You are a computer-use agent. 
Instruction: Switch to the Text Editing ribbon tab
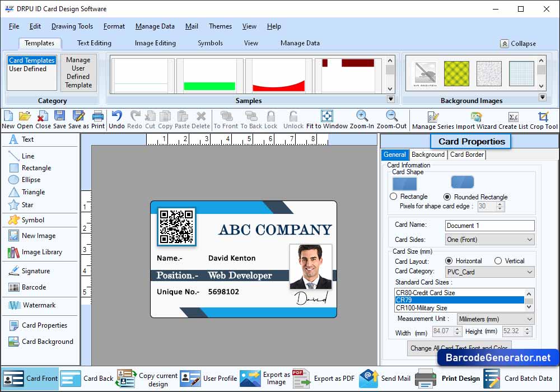tap(94, 43)
